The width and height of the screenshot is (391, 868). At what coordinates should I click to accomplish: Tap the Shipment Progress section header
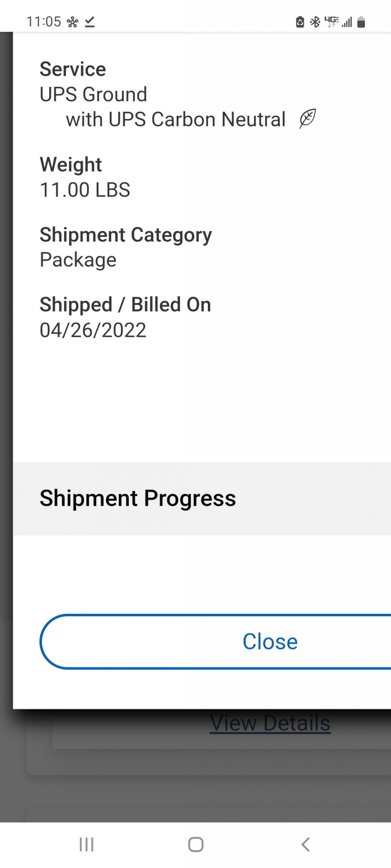[137, 498]
